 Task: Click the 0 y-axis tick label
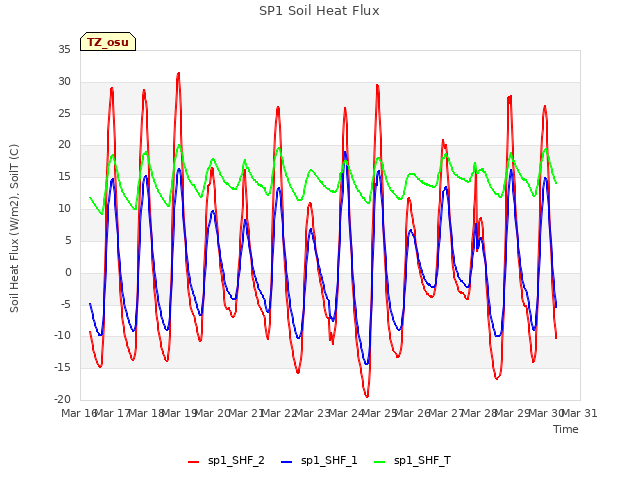coord(68,272)
